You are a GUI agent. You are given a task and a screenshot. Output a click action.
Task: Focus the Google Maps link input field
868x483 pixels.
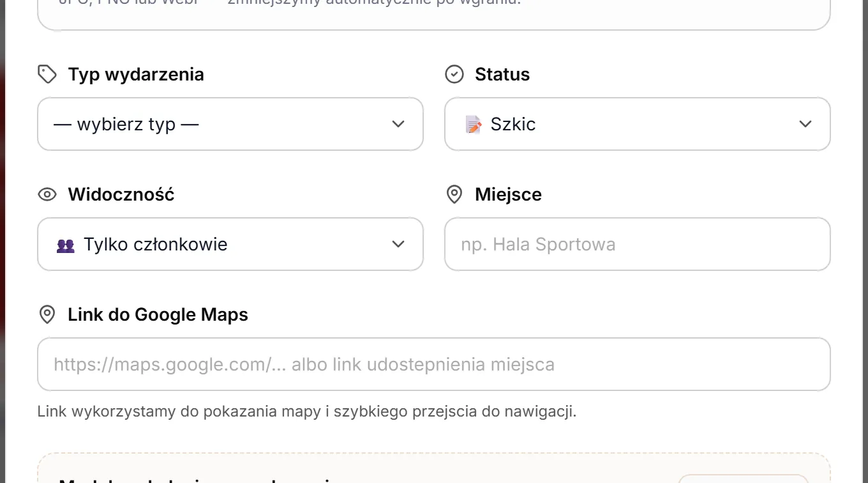click(x=434, y=364)
